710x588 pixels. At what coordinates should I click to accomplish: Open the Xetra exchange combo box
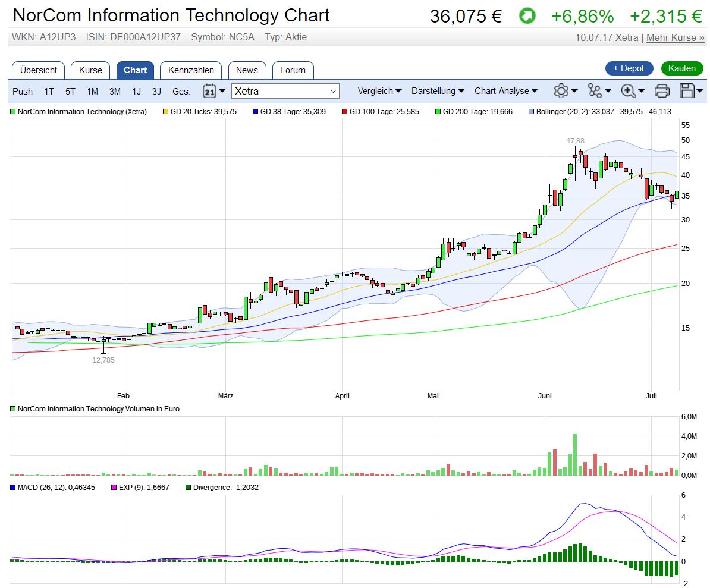(285, 91)
